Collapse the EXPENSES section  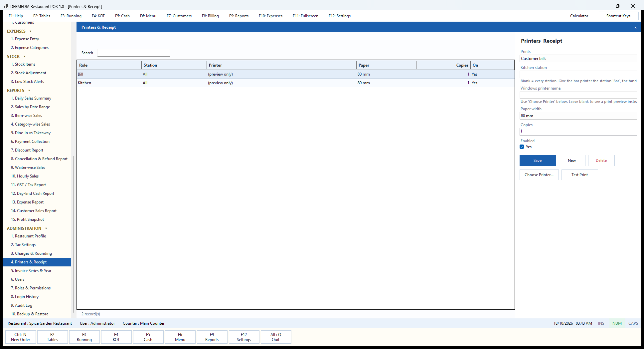(x=30, y=31)
